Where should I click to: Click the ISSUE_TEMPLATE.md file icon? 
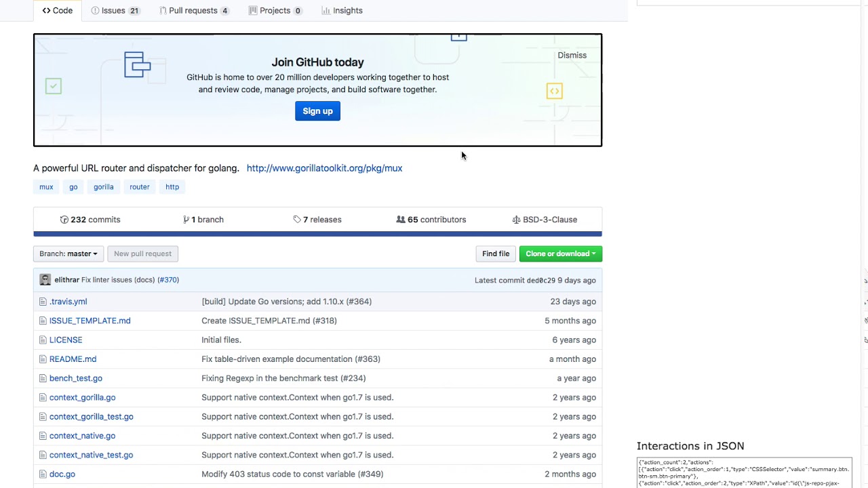pyautogui.click(x=43, y=321)
